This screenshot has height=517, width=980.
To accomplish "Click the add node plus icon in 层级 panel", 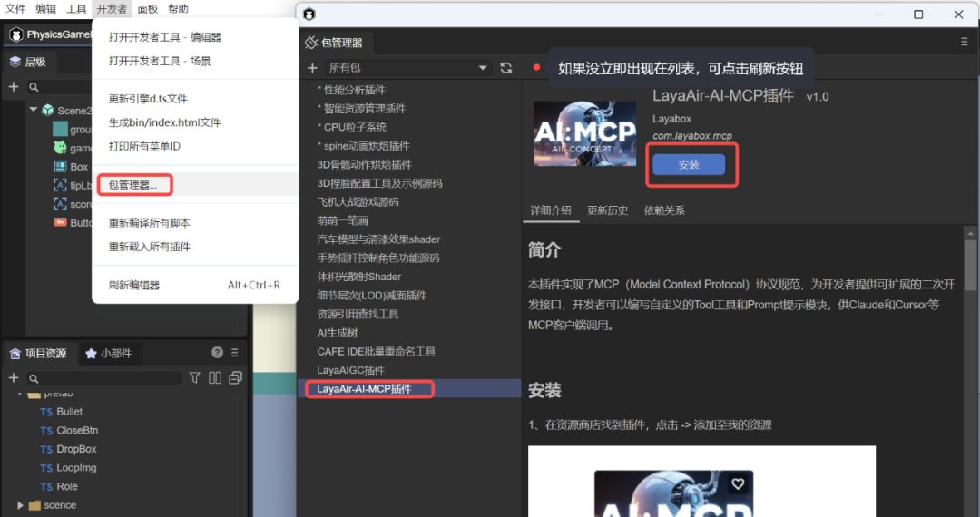I will [x=13, y=87].
